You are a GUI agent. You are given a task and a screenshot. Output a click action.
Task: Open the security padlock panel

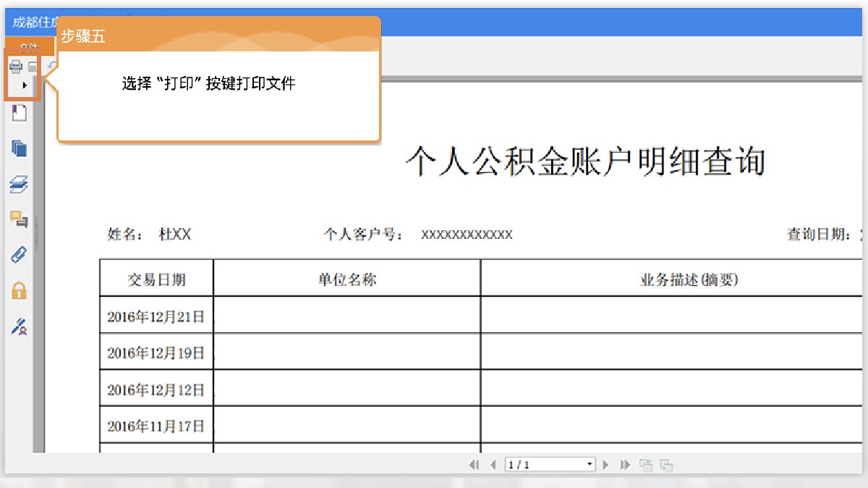(19, 290)
